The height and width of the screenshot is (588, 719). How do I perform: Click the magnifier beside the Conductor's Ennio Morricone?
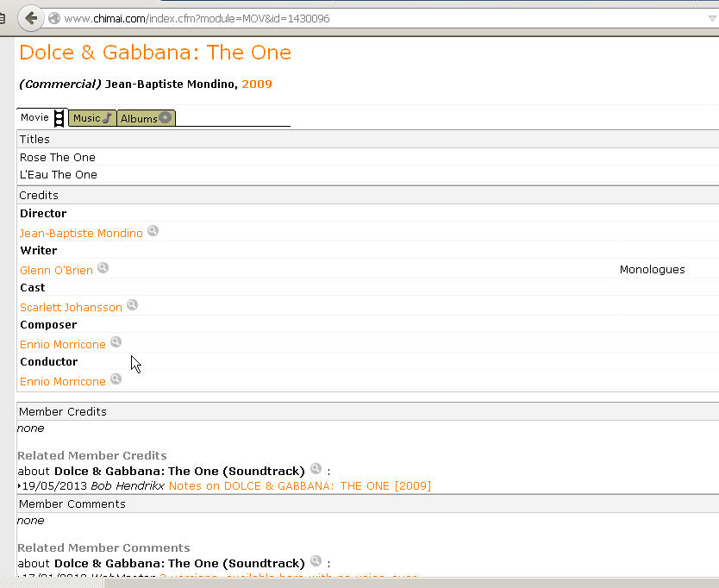[x=116, y=379]
